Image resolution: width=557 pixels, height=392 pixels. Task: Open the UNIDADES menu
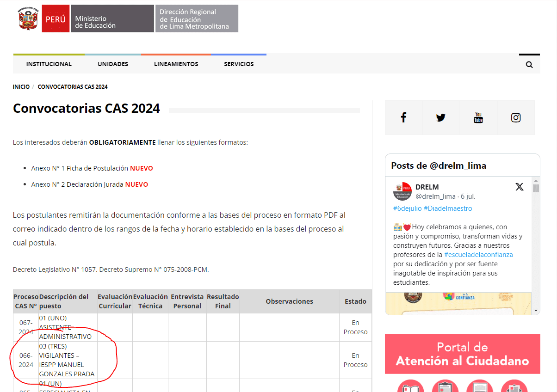point(113,64)
